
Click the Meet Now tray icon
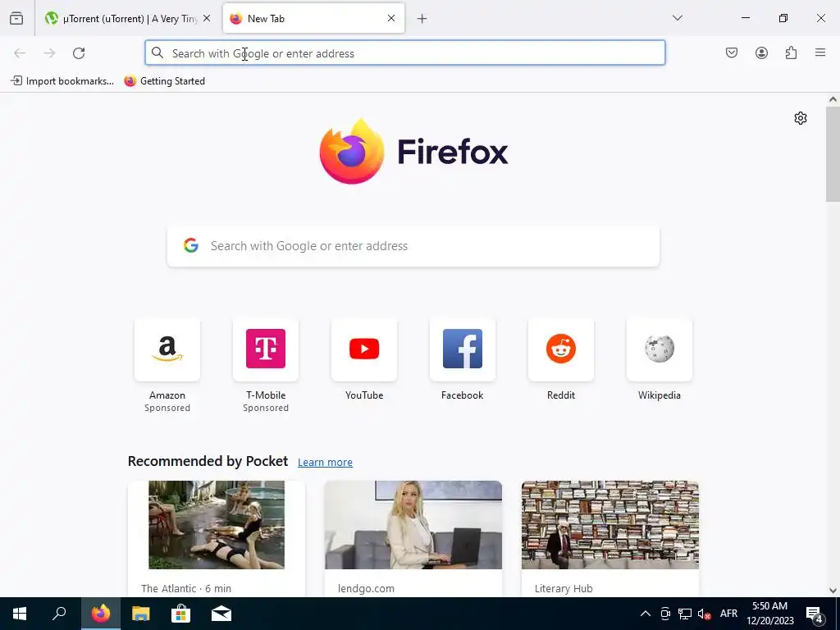tap(665, 614)
